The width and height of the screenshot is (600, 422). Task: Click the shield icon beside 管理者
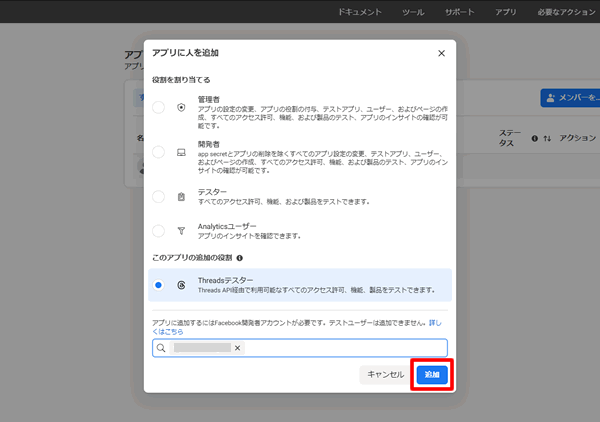tap(181, 107)
